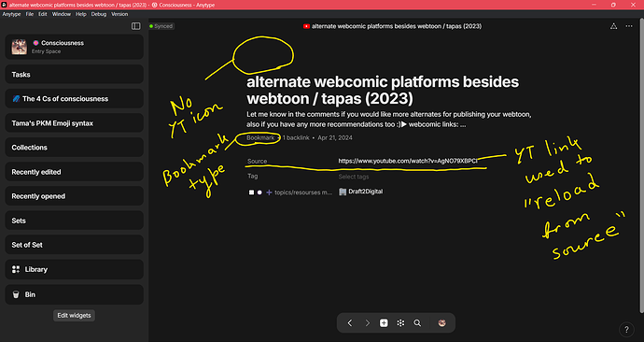Go forward with the right arrow
644x342 pixels.
[367, 323]
